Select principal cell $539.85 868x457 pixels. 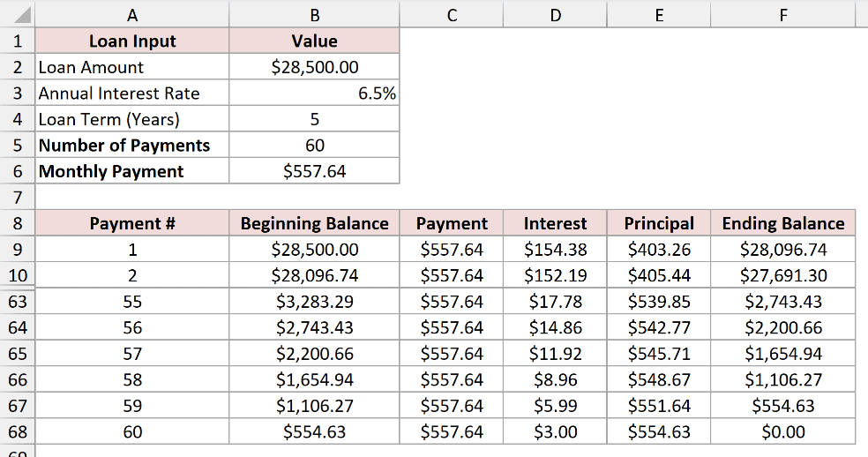pos(659,302)
